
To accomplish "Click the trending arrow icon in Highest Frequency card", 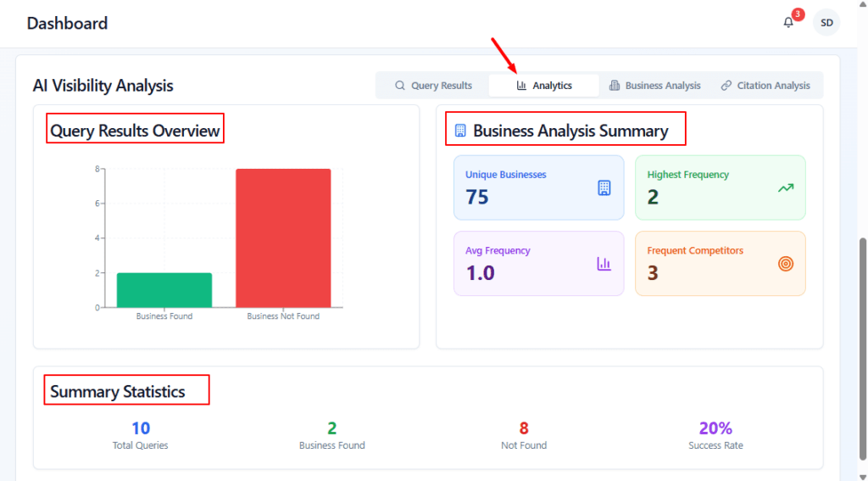I will click(786, 187).
